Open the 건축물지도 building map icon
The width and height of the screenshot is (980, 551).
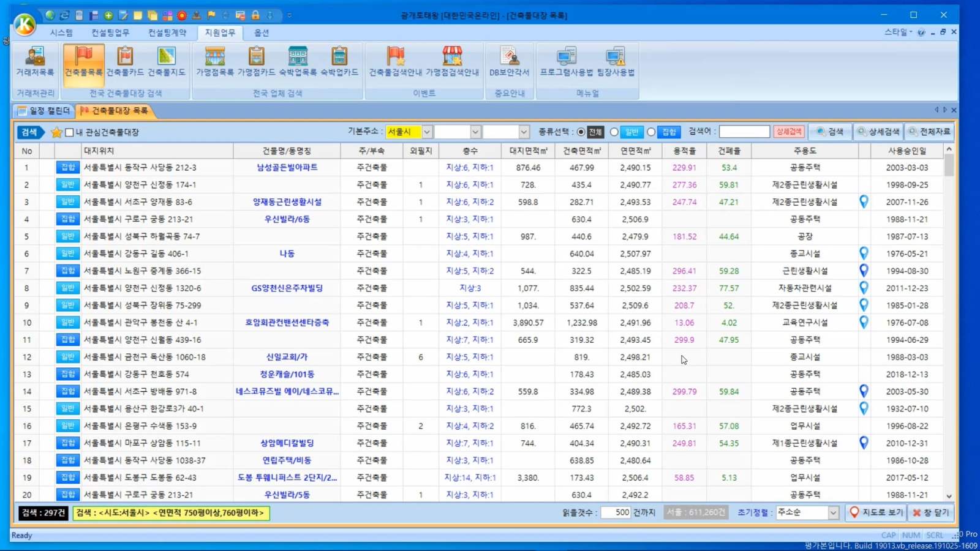click(167, 61)
